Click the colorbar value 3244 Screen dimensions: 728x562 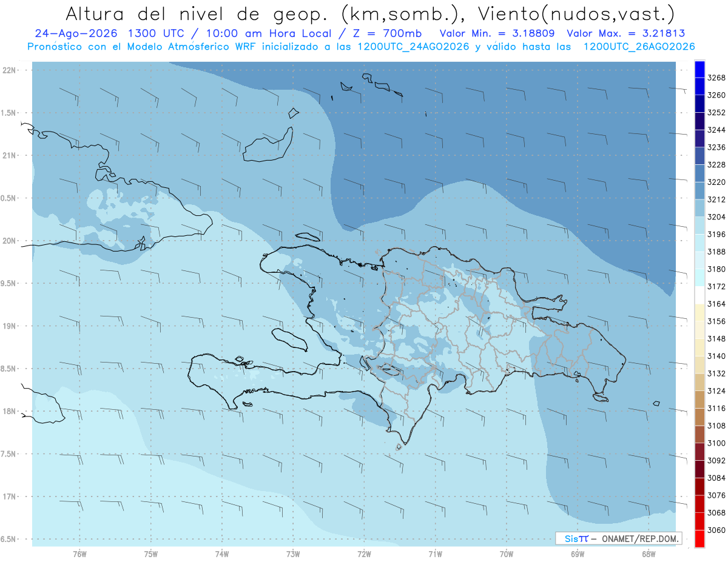[x=716, y=130]
